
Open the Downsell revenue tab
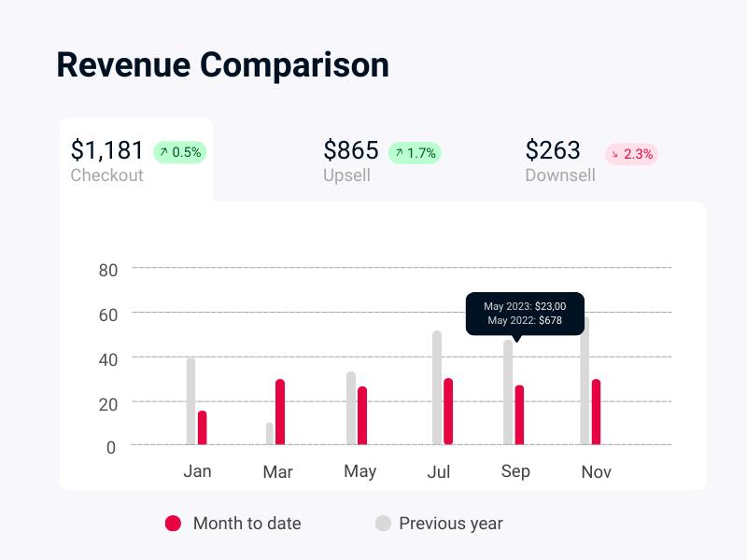pyautogui.click(x=560, y=161)
